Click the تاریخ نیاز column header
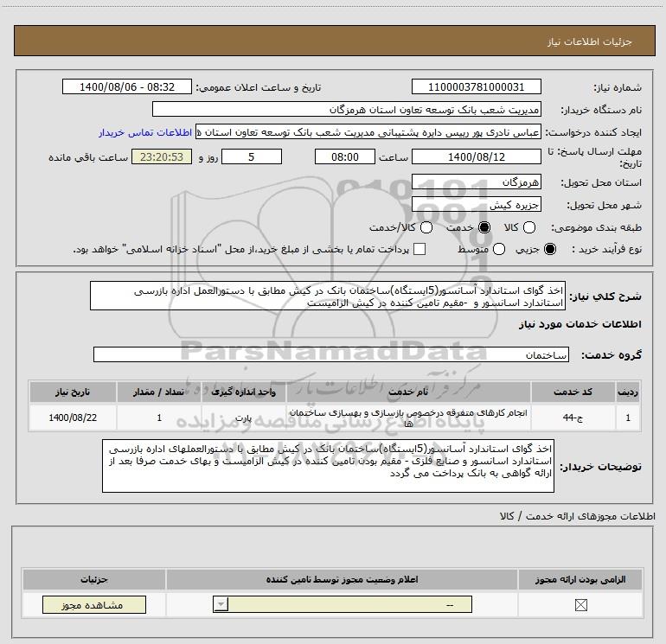Image resolution: width=666 pixels, height=644 pixels. coord(73,392)
